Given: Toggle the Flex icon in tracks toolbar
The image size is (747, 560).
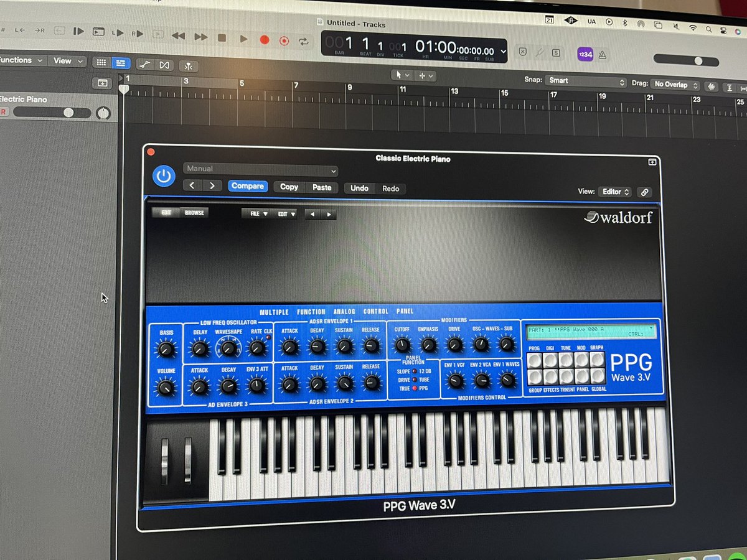Looking at the screenshot, I should (164, 65).
